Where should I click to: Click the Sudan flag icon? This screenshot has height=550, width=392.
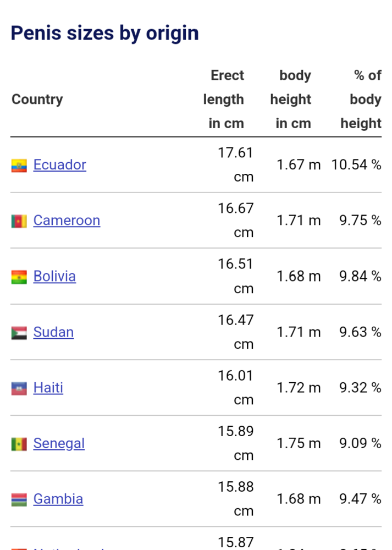(19, 333)
